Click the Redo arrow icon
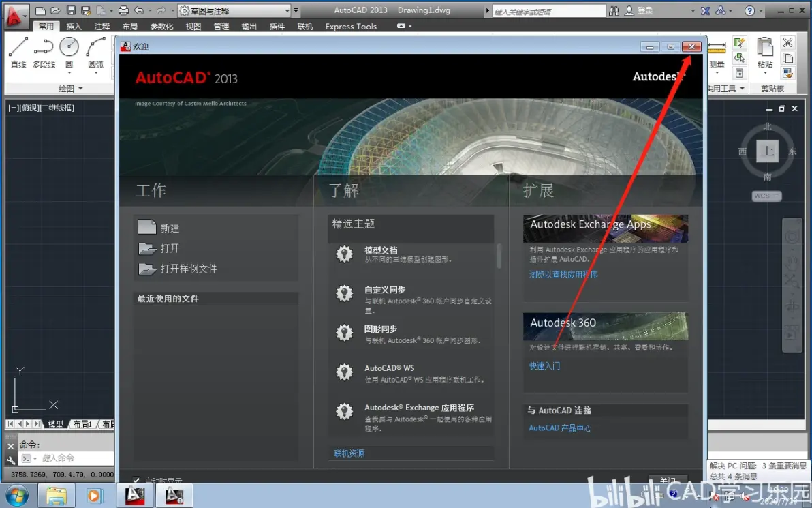This screenshot has height=508, width=812. coord(161,10)
